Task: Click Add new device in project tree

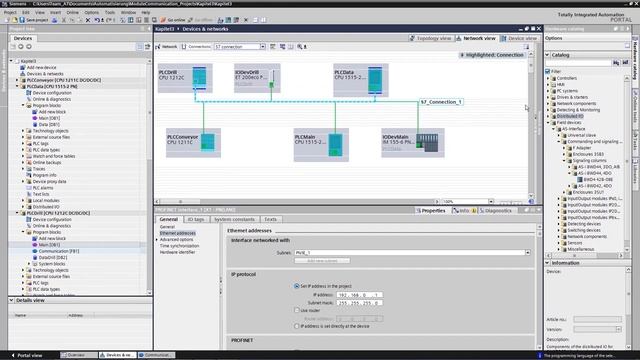Action: [41, 67]
